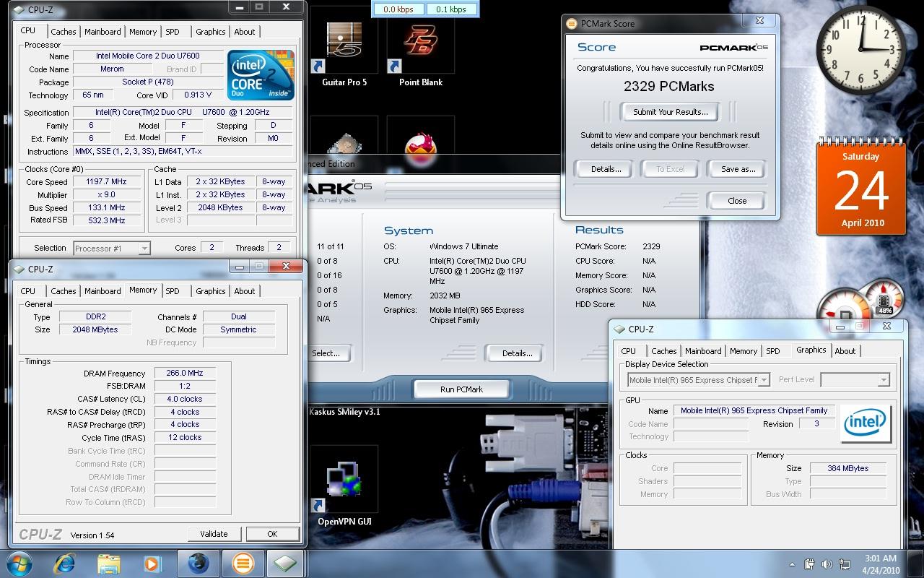The width and height of the screenshot is (924, 578).
Task: Open the Processor #1 selection dropdown
Action: pyautogui.click(x=112, y=248)
